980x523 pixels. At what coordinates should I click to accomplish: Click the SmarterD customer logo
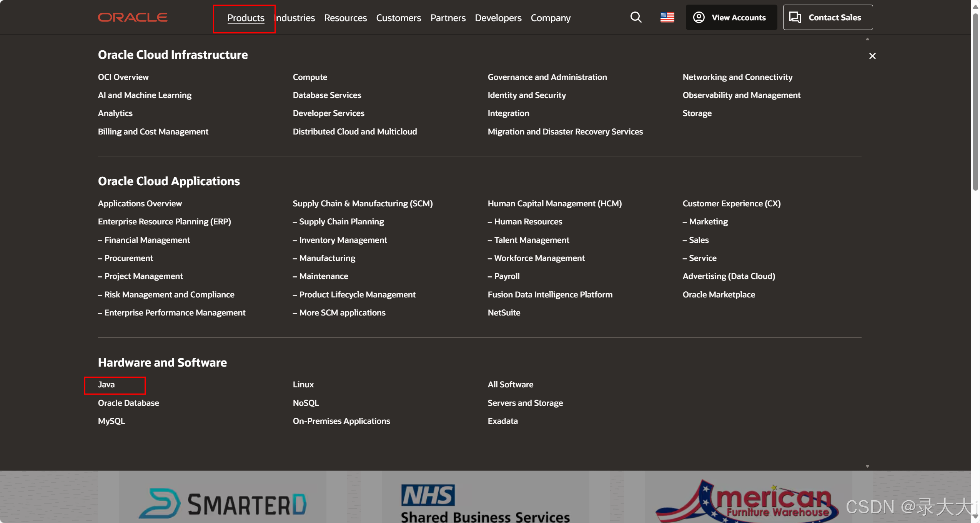pos(223,503)
